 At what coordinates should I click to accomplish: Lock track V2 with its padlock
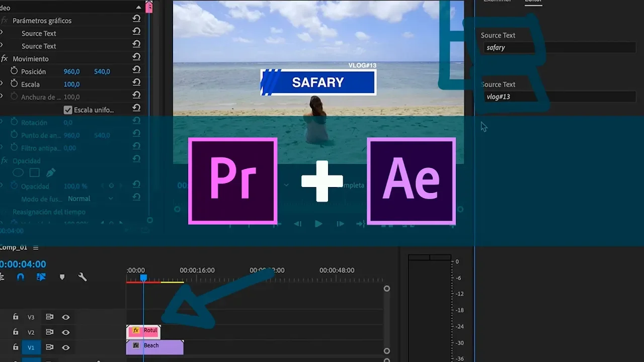pos(16,332)
